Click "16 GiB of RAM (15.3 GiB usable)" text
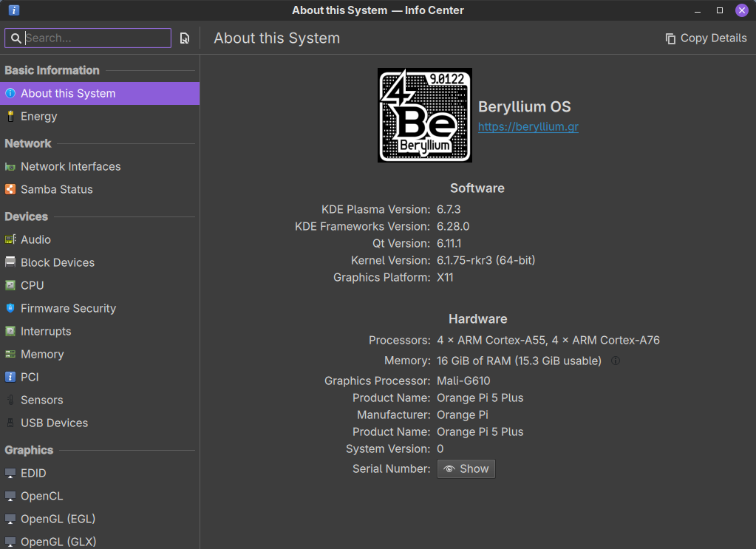Screen dimensions: 756x549 click(519, 361)
